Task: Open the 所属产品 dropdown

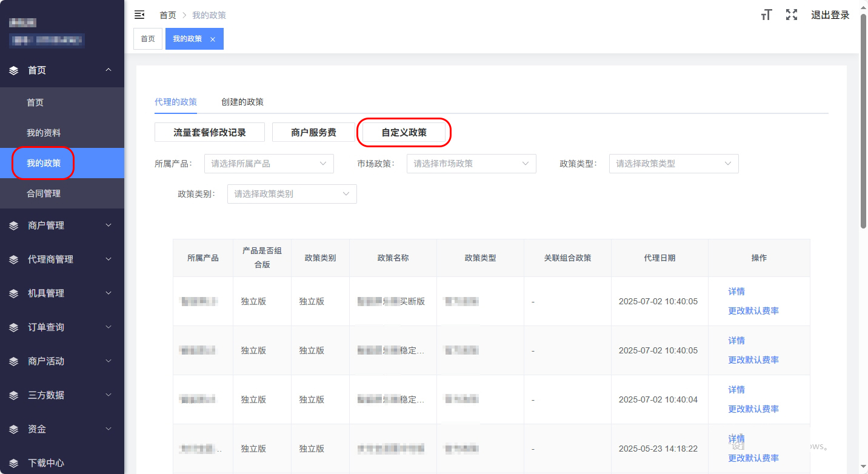Action: pyautogui.click(x=269, y=164)
